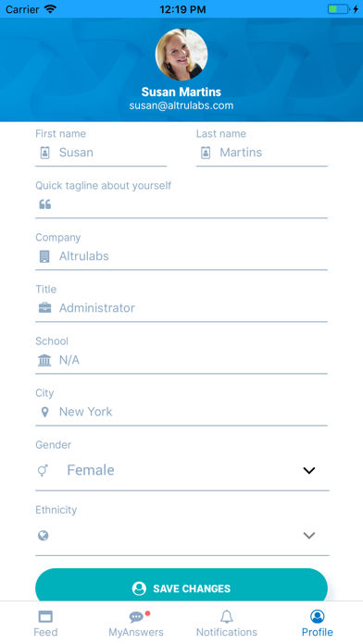Screen dimensions: 363x644
Task: Open the MyAnswers tab
Action: tap(136, 623)
